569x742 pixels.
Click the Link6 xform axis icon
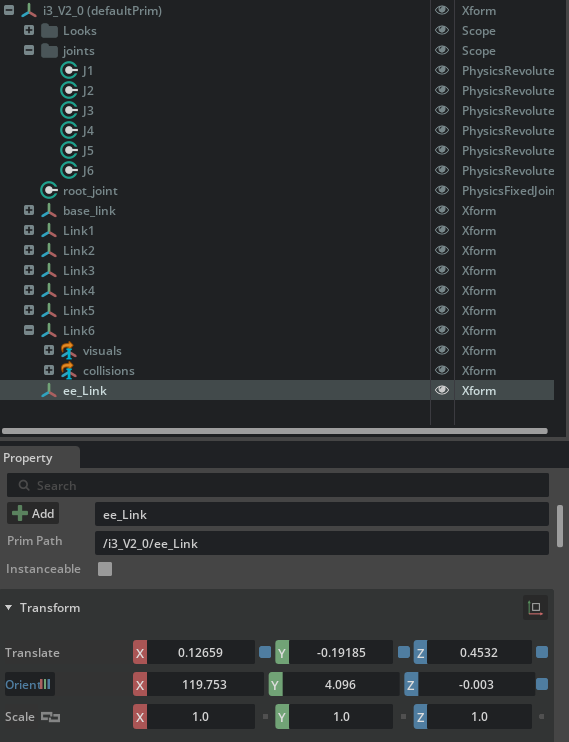pyautogui.click(x=49, y=330)
